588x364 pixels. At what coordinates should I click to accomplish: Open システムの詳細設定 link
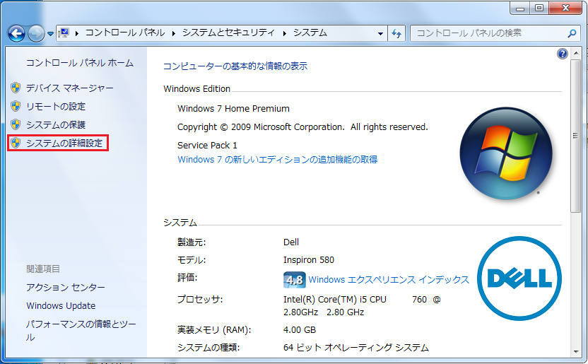[64, 143]
